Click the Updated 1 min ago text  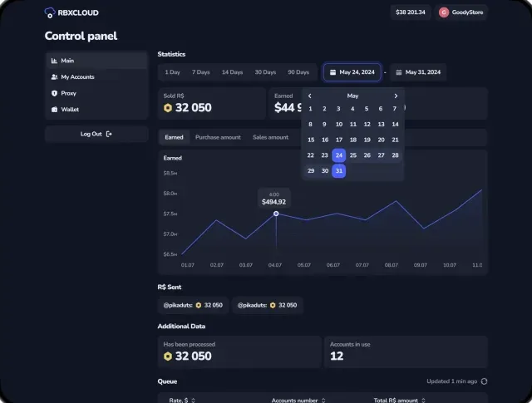pyautogui.click(x=452, y=381)
